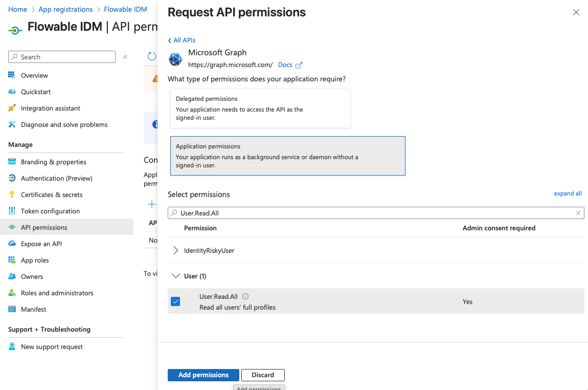The height and width of the screenshot is (390, 588).
Task: Expand the IdentityRiskyUser permission group
Action: (176, 250)
